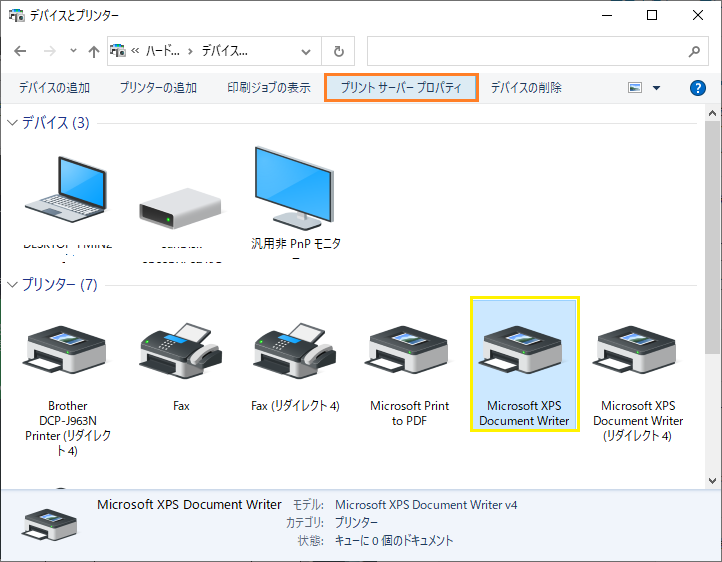Open the view options dropdown arrow
The image size is (722, 562).
coord(656,87)
